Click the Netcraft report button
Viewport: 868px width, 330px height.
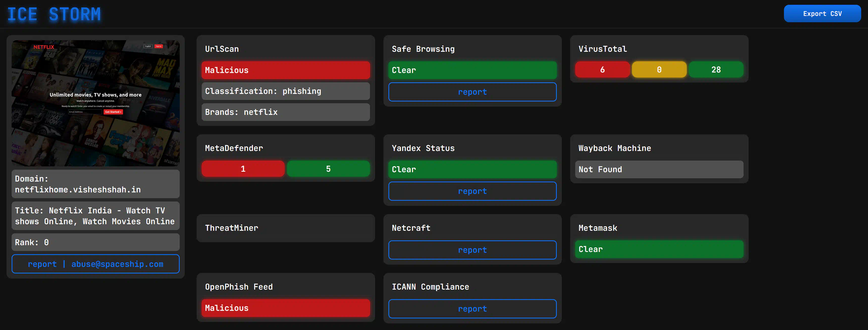pos(472,250)
